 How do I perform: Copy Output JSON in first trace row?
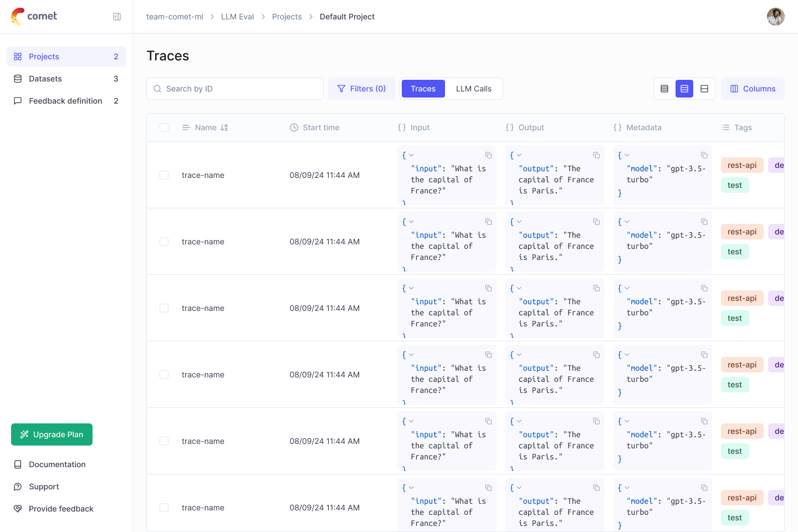point(596,155)
